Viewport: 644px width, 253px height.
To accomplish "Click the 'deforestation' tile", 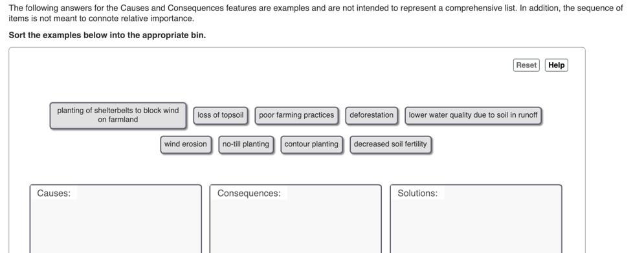I will (372, 115).
